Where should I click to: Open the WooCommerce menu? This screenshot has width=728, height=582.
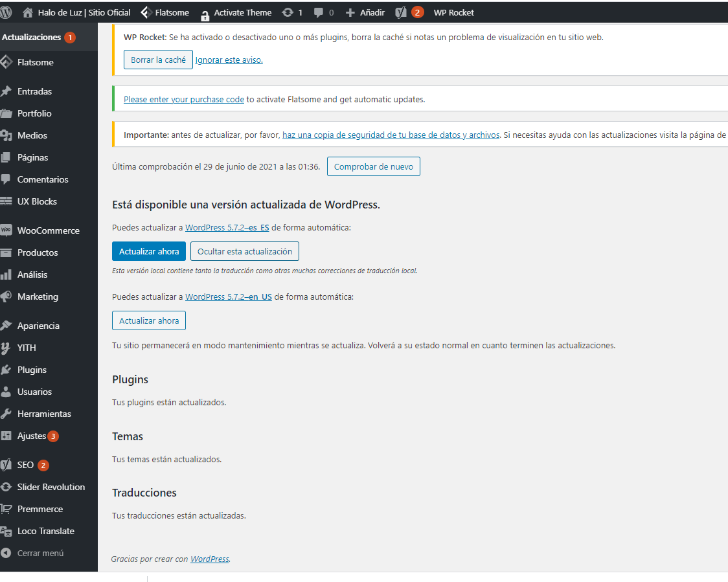(x=49, y=230)
